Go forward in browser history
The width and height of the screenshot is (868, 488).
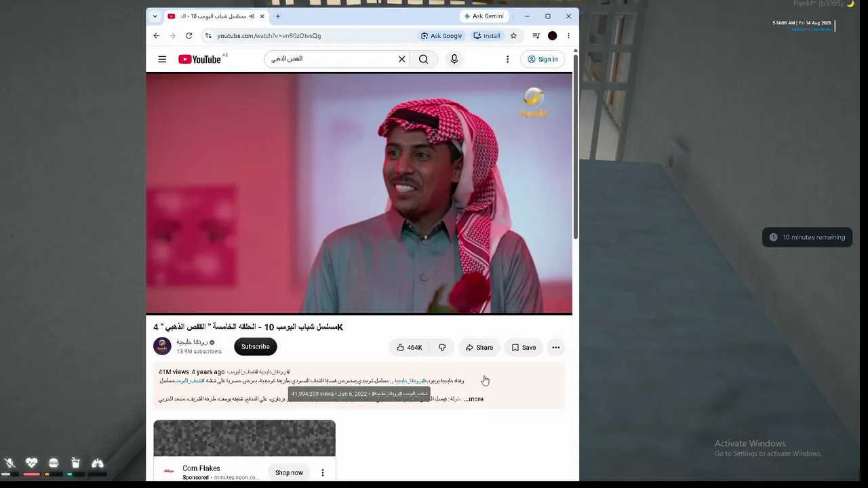point(173,36)
